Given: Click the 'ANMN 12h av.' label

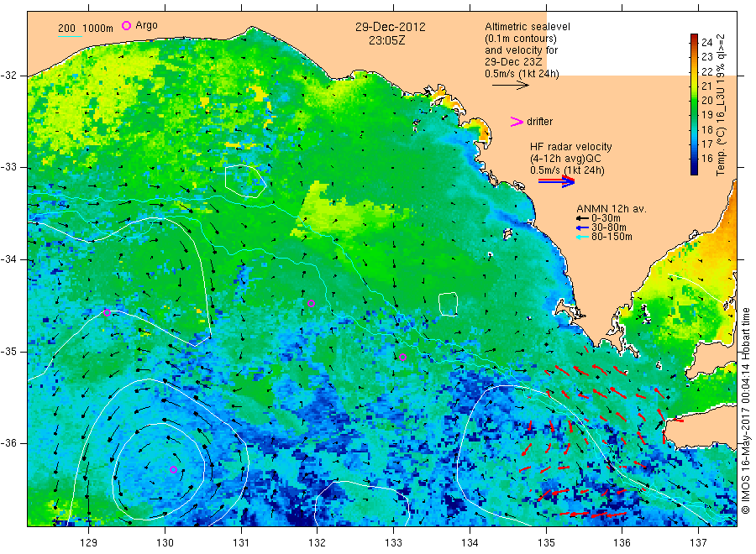Looking at the screenshot, I should [x=612, y=209].
